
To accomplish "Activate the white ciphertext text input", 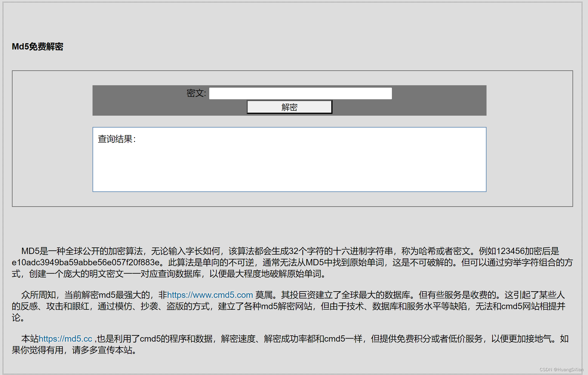I will click(300, 93).
